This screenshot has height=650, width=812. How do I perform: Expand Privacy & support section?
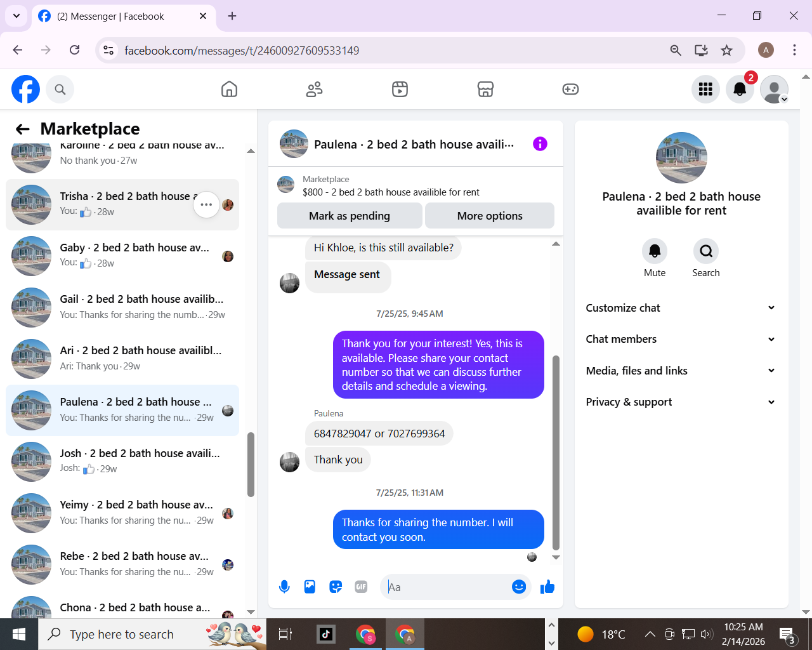pyautogui.click(x=681, y=402)
